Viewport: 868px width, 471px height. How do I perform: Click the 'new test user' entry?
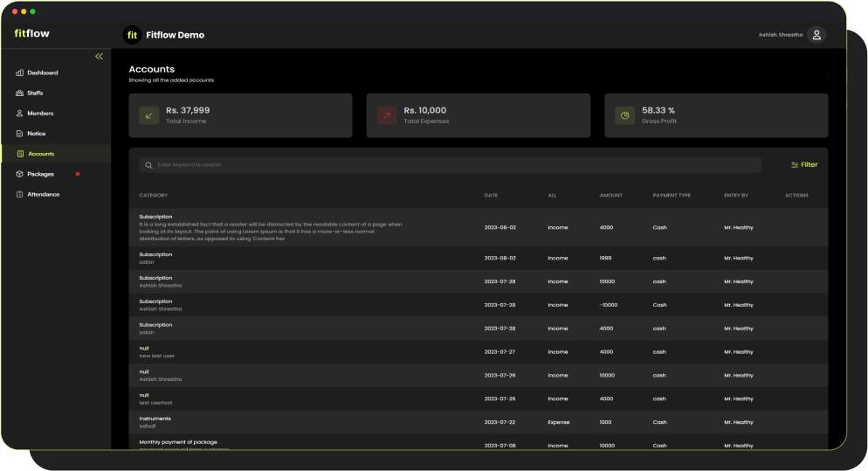tap(156, 356)
